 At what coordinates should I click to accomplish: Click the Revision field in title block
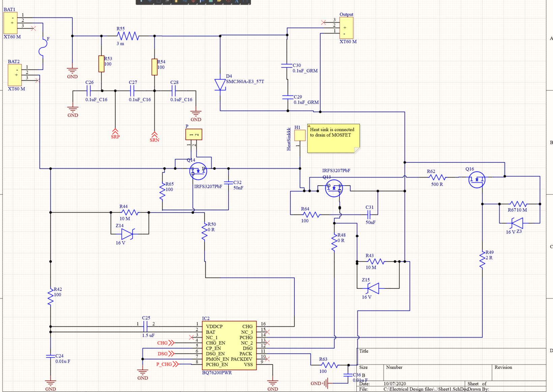pyautogui.click(x=518, y=372)
